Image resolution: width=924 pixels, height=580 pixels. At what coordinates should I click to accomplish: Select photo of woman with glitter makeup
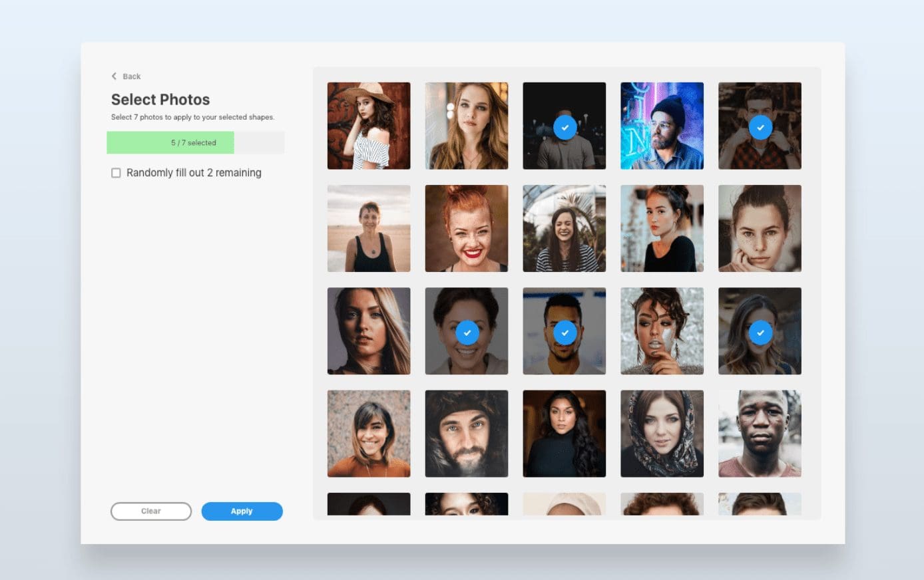point(662,331)
